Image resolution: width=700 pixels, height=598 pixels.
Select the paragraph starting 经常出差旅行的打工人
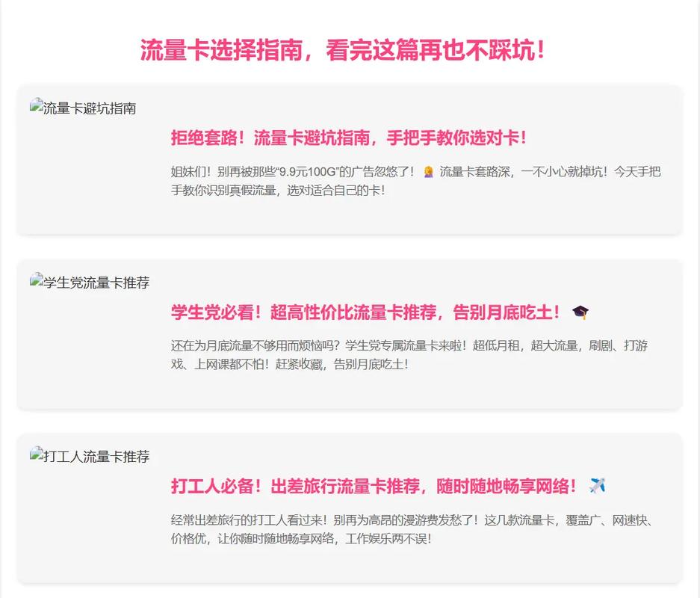coord(412,529)
